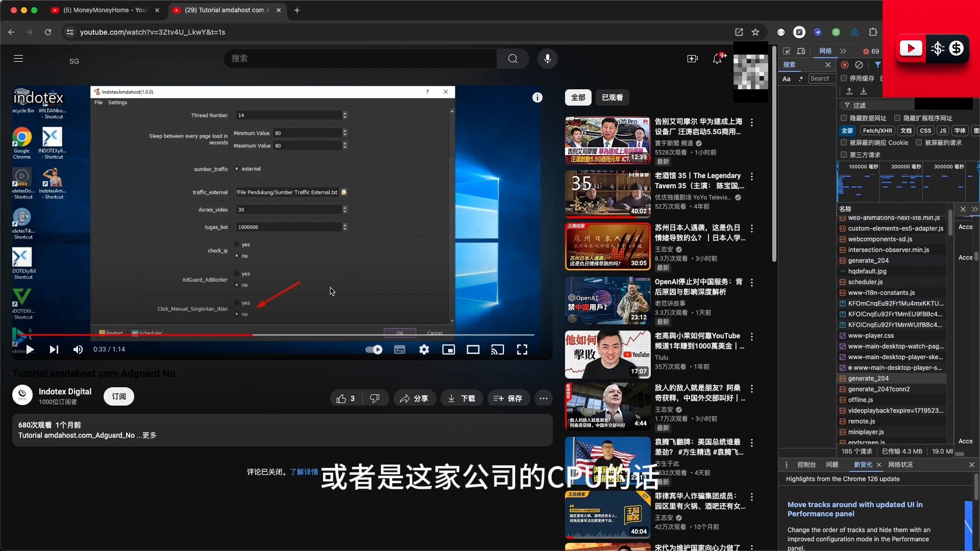This screenshot has width=980, height=551.
Task: Activate DevTools inspect element picker
Action: 787,51
